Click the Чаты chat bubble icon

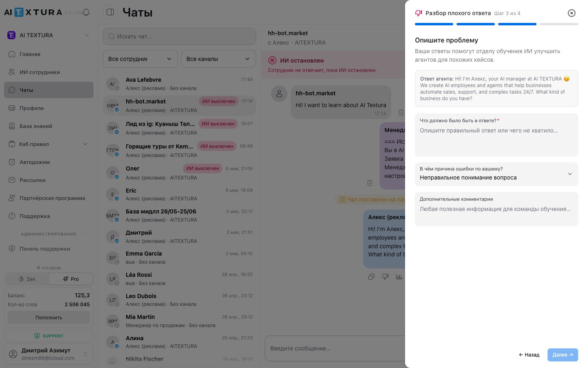(12, 90)
